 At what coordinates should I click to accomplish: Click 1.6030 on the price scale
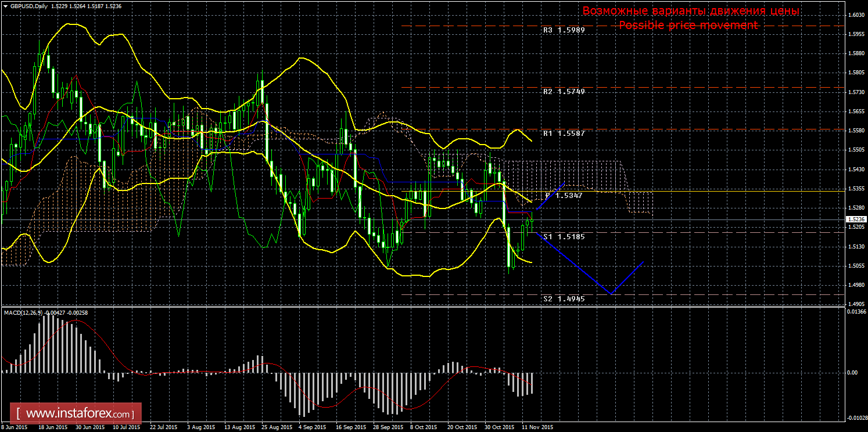pos(856,15)
